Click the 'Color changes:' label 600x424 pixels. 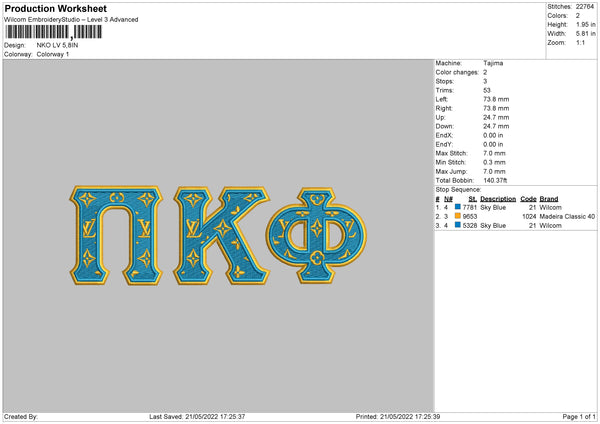pyautogui.click(x=457, y=72)
